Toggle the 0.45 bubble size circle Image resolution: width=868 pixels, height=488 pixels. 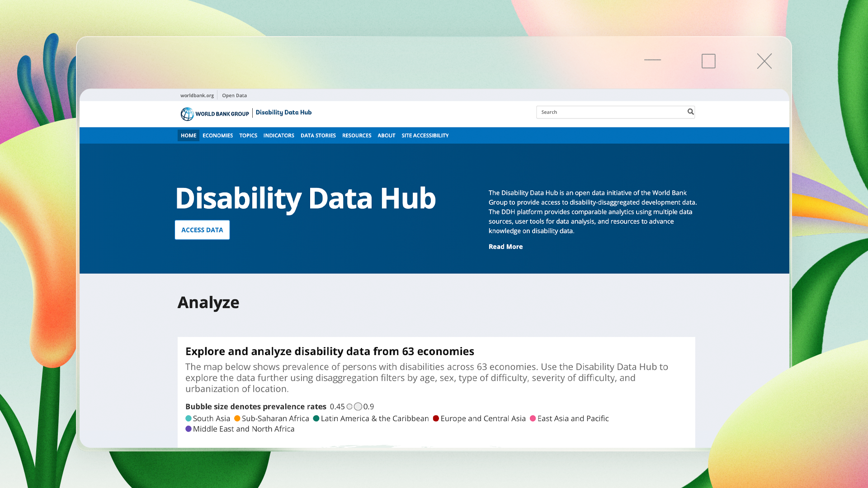point(349,407)
